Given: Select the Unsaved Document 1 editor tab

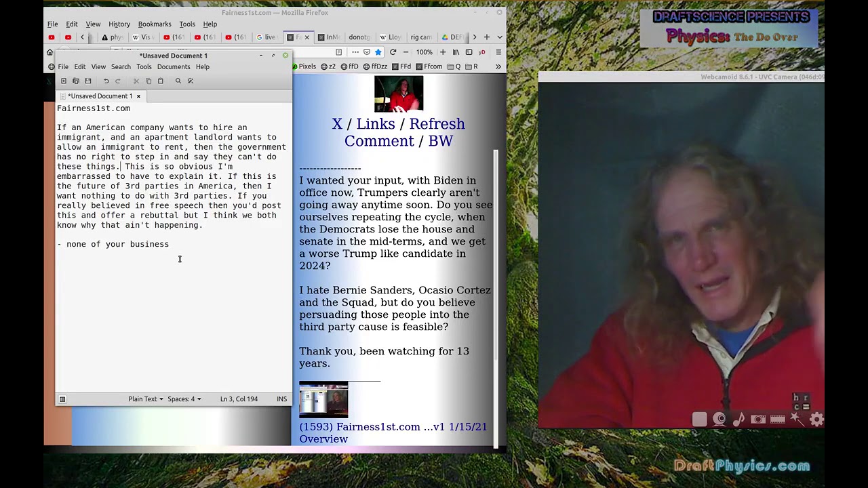Looking at the screenshot, I should tap(100, 96).
